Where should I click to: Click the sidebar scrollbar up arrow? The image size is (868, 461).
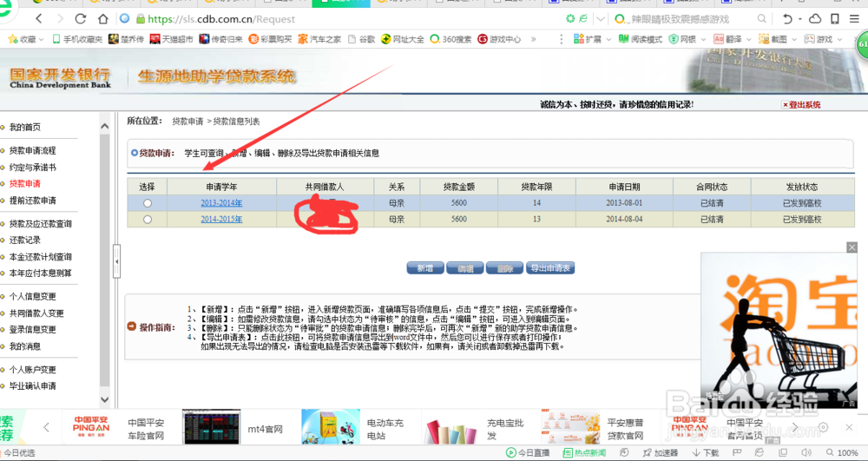tap(105, 126)
